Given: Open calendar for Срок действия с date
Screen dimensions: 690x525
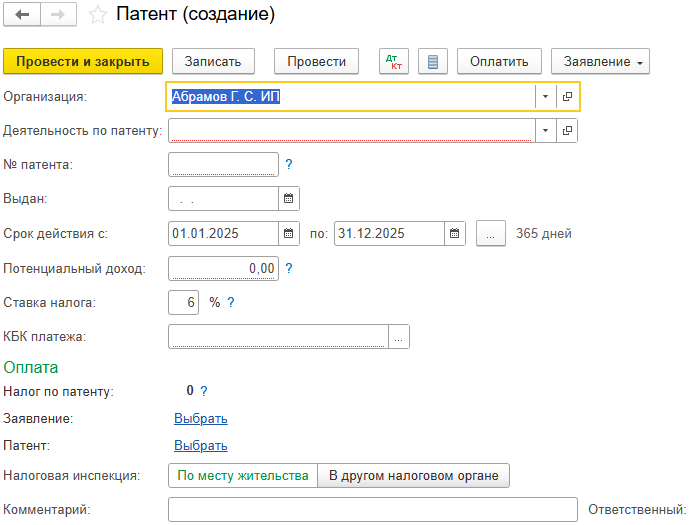Looking at the screenshot, I should click(289, 233).
